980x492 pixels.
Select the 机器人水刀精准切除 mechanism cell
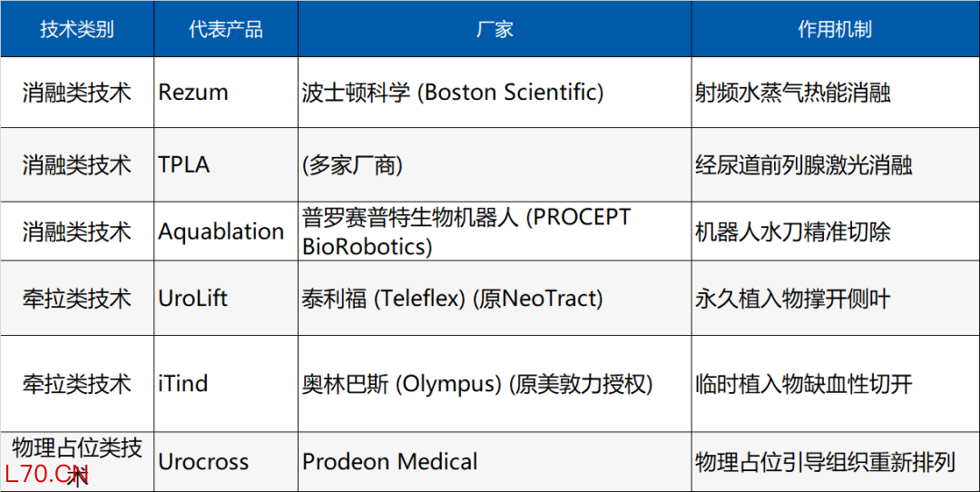click(793, 231)
